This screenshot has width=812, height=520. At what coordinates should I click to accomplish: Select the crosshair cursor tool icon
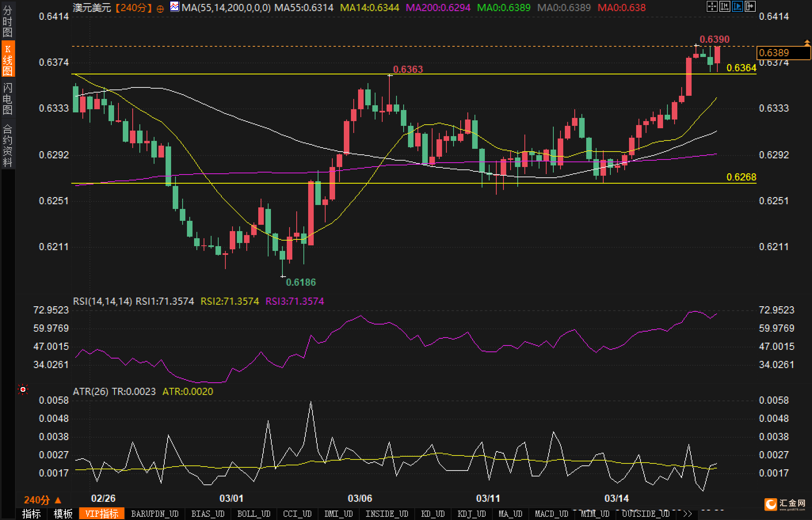click(712, 6)
